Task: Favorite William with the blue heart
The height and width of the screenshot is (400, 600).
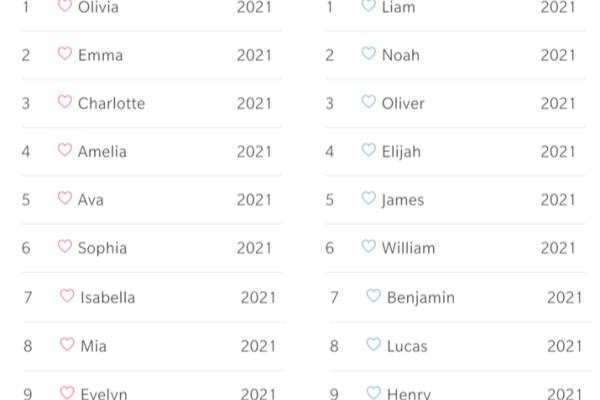Action: click(x=368, y=247)
